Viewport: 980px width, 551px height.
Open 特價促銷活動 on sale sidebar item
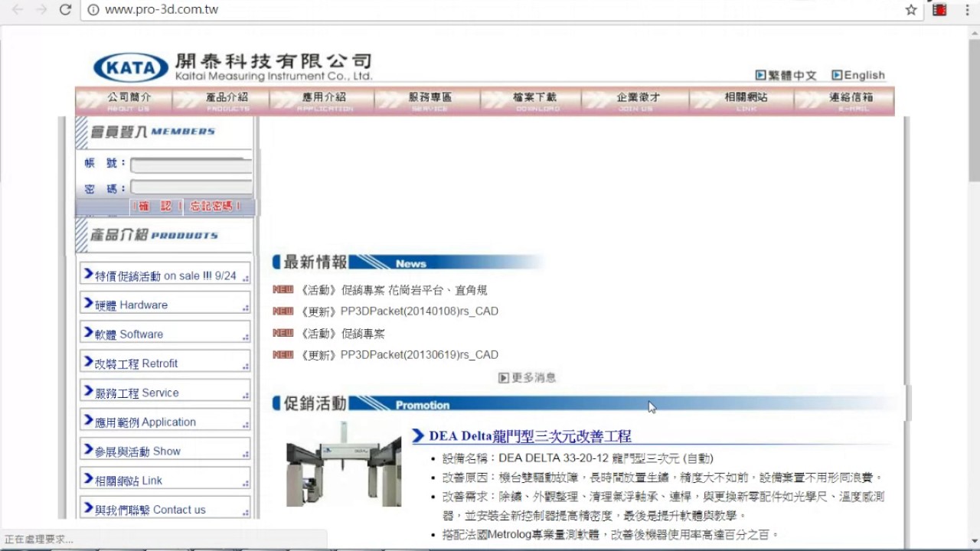pyautogui.click(x=165, y=274)
